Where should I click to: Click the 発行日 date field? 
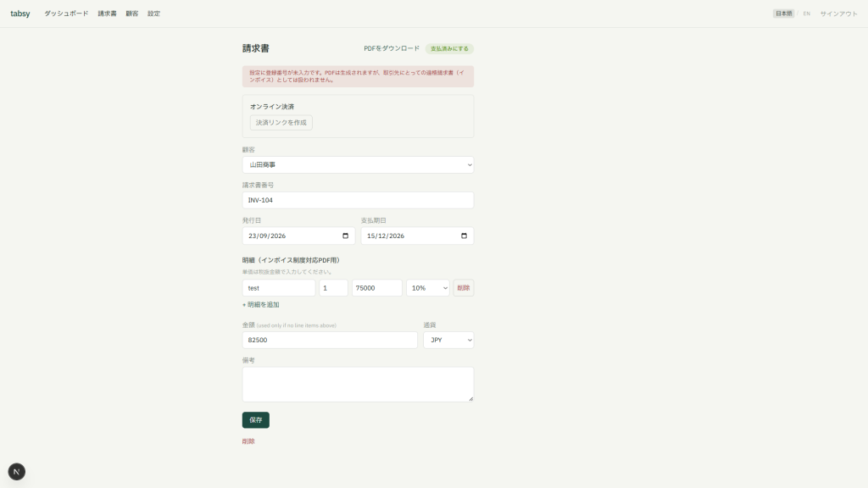[298, 236]
